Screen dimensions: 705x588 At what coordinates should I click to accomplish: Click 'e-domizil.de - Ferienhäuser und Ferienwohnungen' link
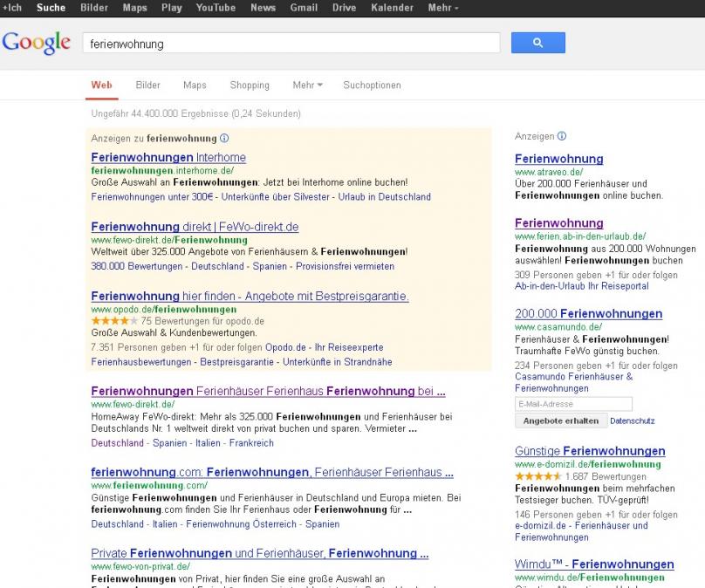tap(581, 531)
